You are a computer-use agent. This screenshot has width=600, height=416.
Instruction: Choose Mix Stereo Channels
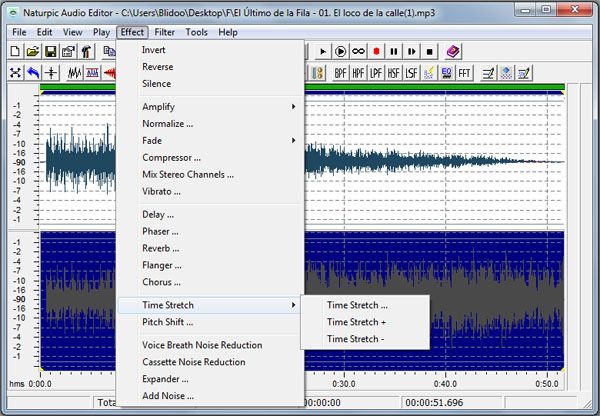(210, 175)
